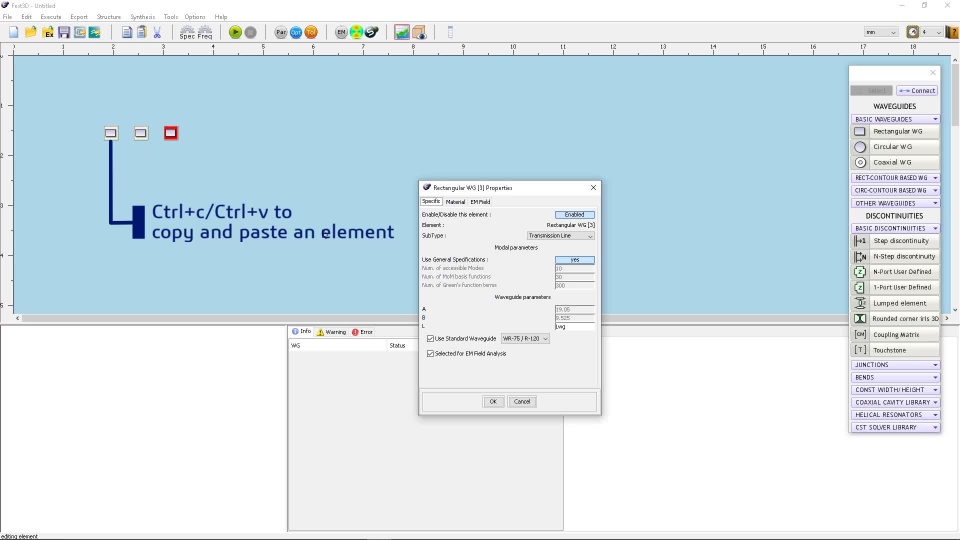Open the Ex examples folder icon
The height and width of the screenshot is (540, 960).
tap(48, 32)
